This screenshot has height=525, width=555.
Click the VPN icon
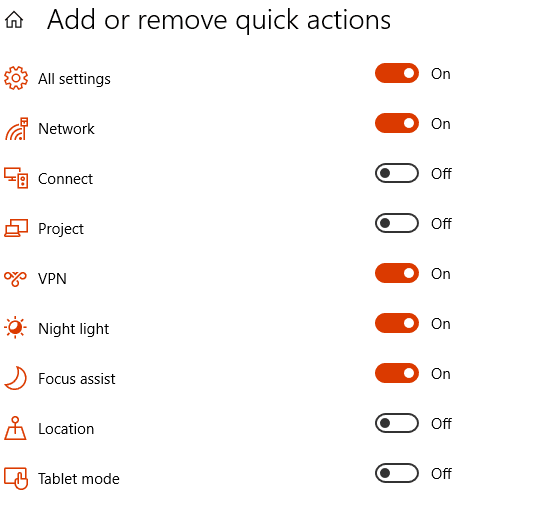click(15, 279)
